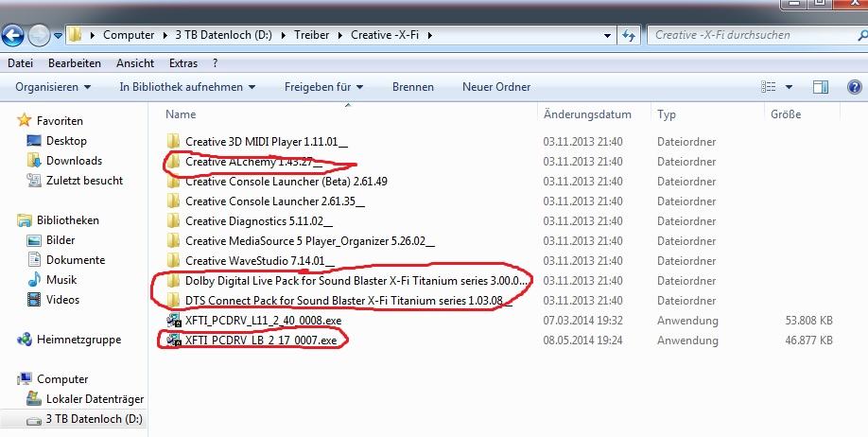Expand the arrow after the Treiber breadcrumb
Image resolution: width=868 pixels, height=437 pixels.
(x=339, y=35)
